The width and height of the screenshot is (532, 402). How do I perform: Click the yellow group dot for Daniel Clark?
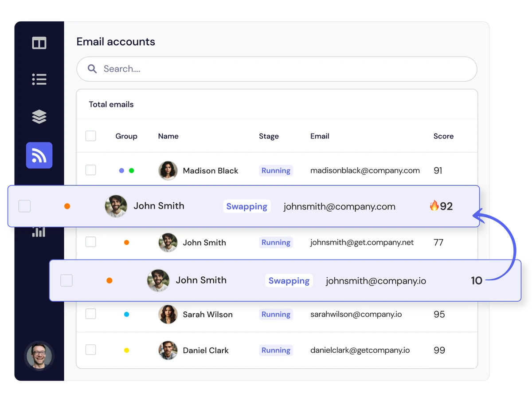(126, 350)
